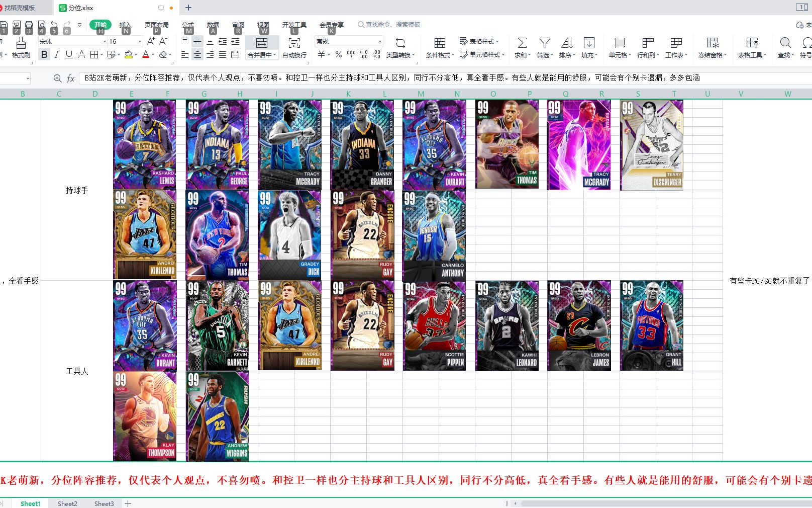
Task: Click the thousands separator 000 icon
Action: (351, 54)
